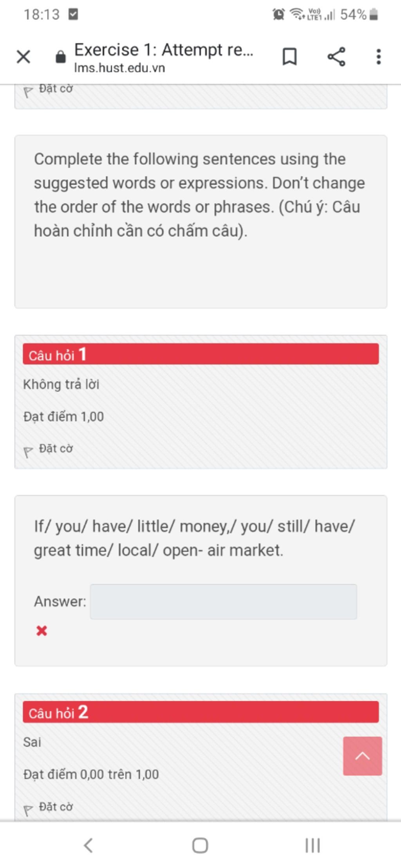Toggle the topmost Đặt cờ flag
The height and width of the screenshot is (868, 401).
point(48,90)
